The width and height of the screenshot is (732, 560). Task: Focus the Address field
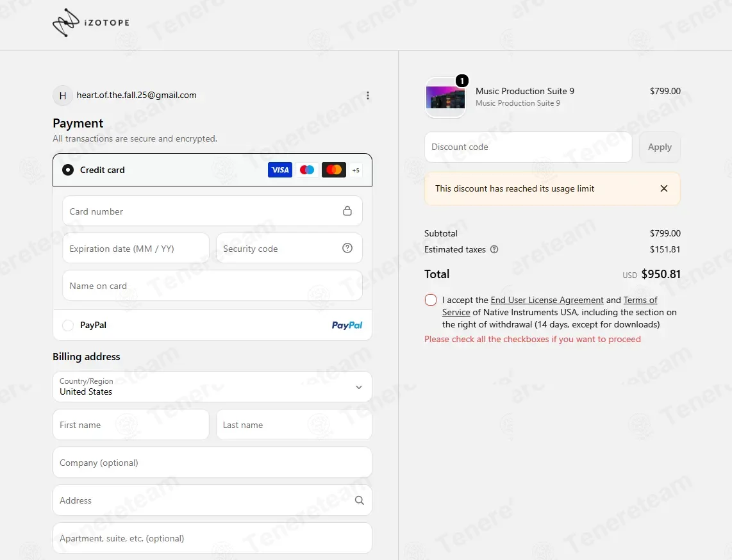tap(212, 500)
